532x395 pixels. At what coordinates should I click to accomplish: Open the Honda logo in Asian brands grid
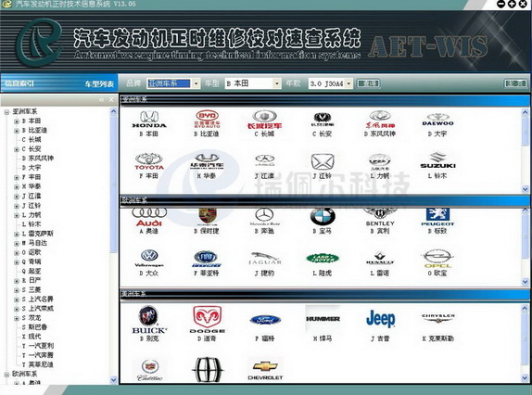[x=149, y=120]
